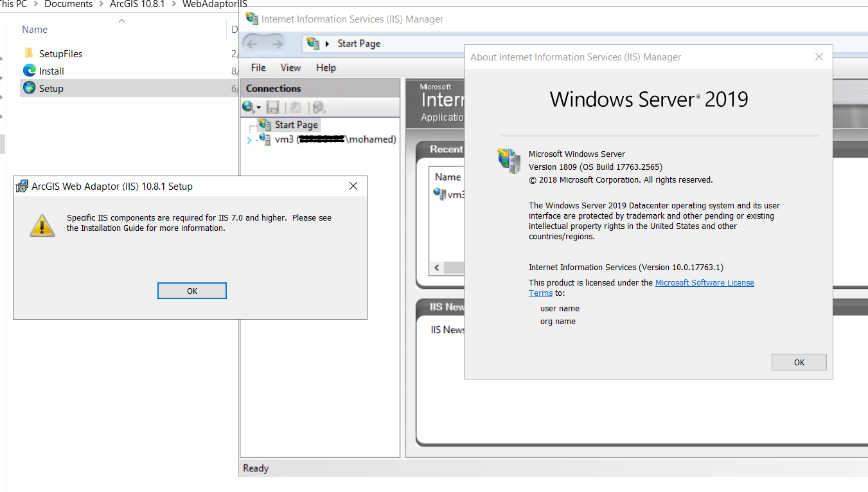This screenshot has height=492, width=868.
Task: Click the Name column header in Recent Connections
Action: click(448, 177)
